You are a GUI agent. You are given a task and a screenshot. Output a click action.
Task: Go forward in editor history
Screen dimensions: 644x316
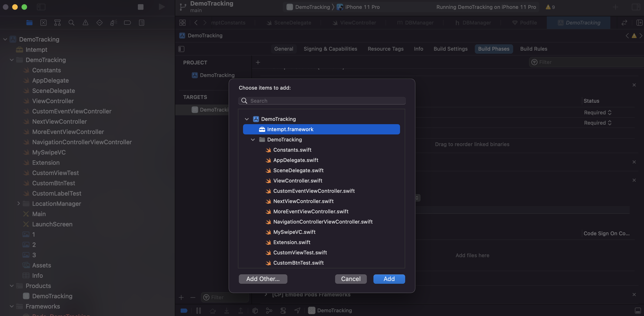(x=205, y=23)
